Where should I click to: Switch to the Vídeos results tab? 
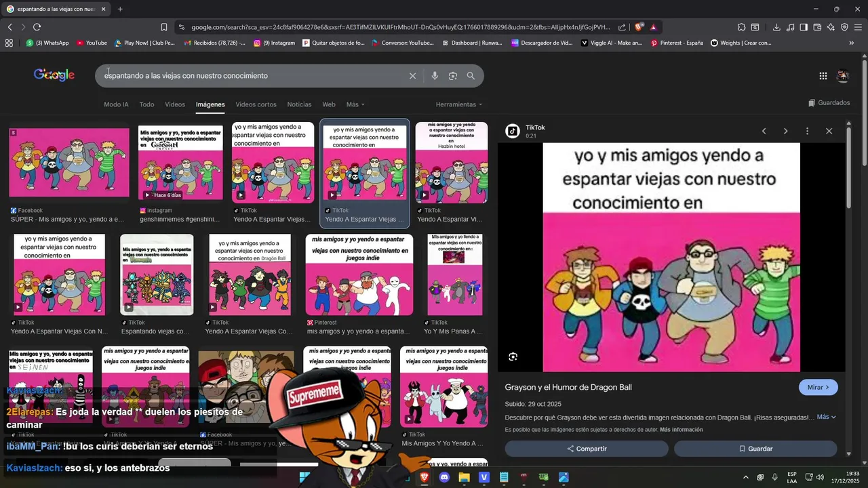pos(175,104)
